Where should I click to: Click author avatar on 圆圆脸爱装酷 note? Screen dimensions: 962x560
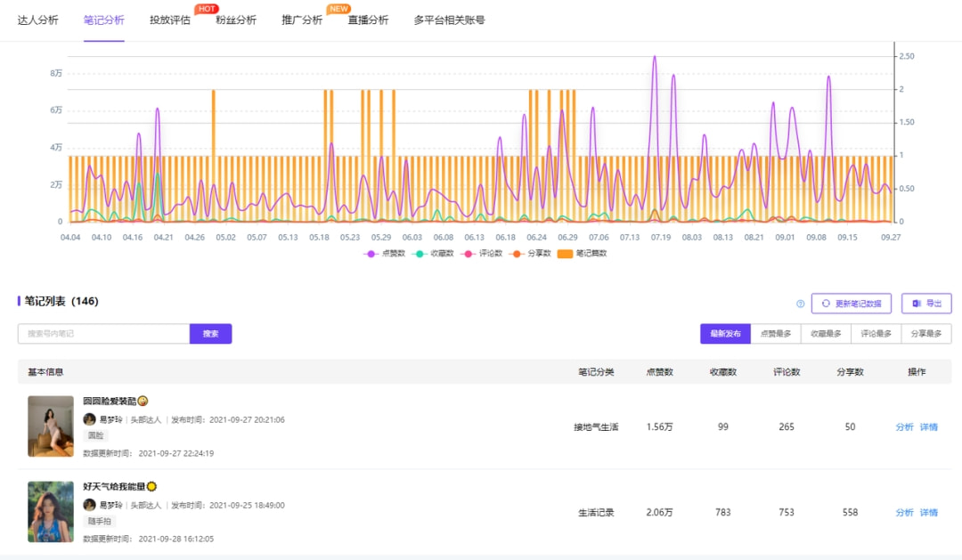[89, 419]
